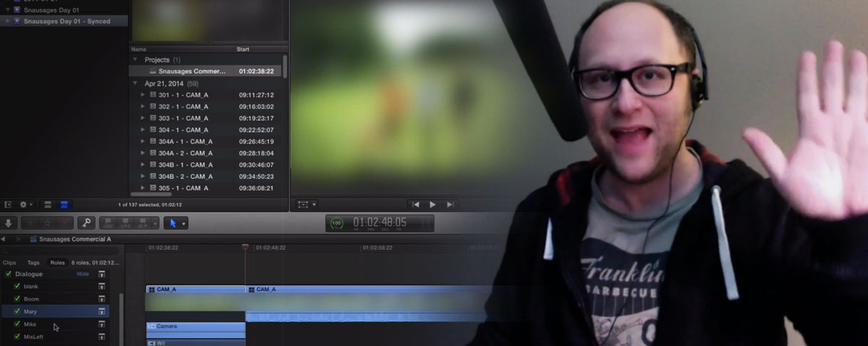Click Hide next to Dialogue
The width and height of the screenshot is (868, 346).
tap(83, 274)
